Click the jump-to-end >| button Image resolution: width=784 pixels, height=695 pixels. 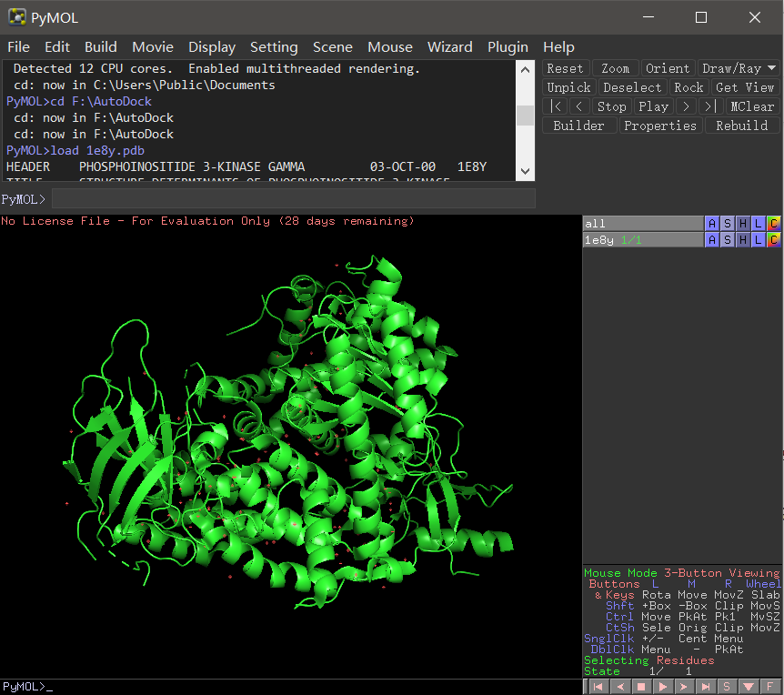click(710, 106)
